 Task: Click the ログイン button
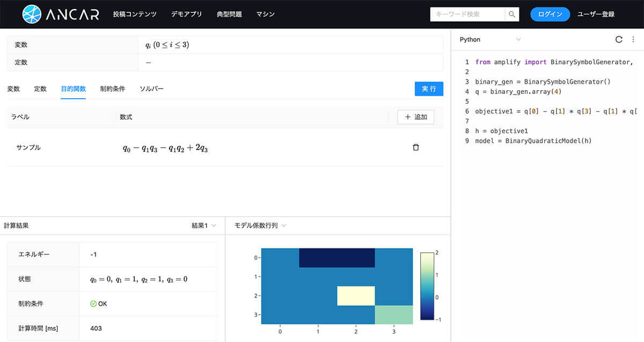tap(550, 14)
